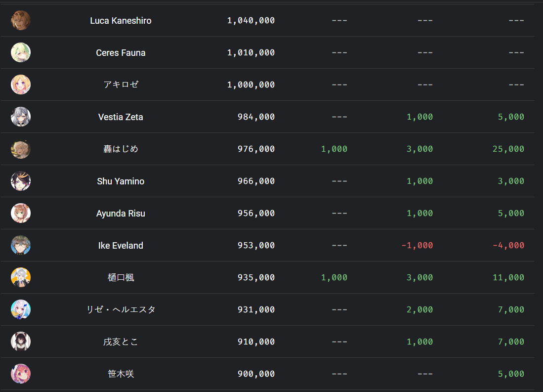
Task: Click Vestia Zeta's avatar
Action: 21,117
